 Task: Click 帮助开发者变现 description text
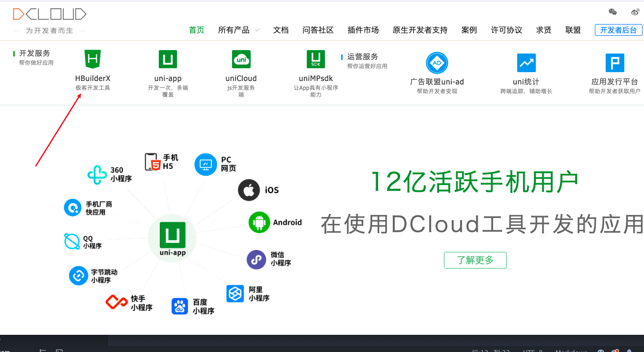pyautogui.click(x=437, y=91)
